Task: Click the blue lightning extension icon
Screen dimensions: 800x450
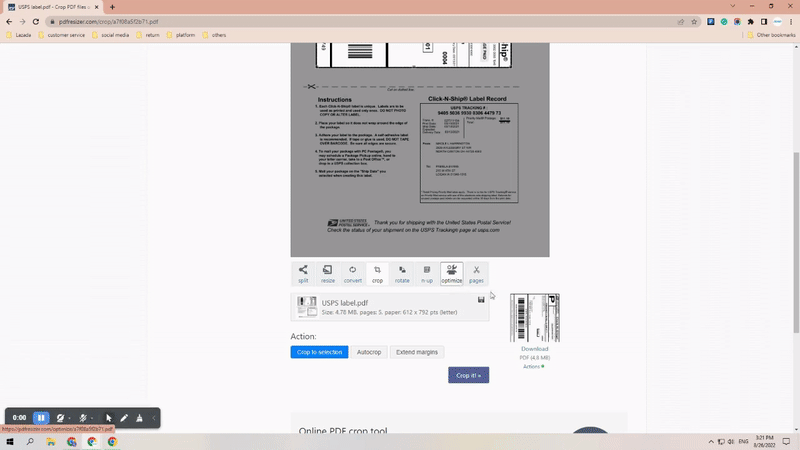Action: [x=711, y=21]
